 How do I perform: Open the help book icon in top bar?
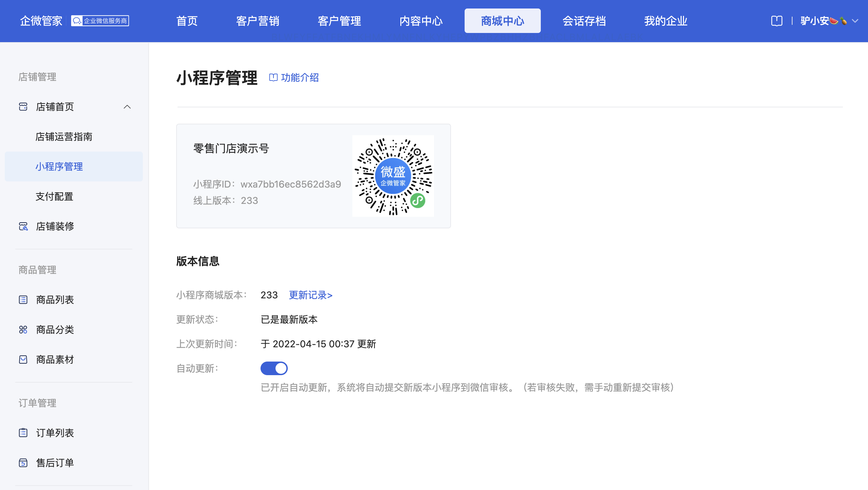pos(777,21)
